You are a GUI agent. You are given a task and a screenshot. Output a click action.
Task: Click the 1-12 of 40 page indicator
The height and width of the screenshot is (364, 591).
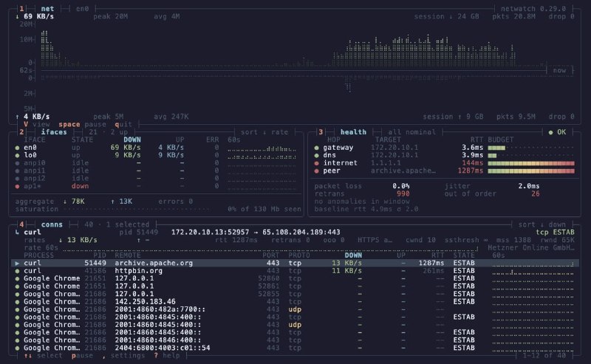[544, 356]
